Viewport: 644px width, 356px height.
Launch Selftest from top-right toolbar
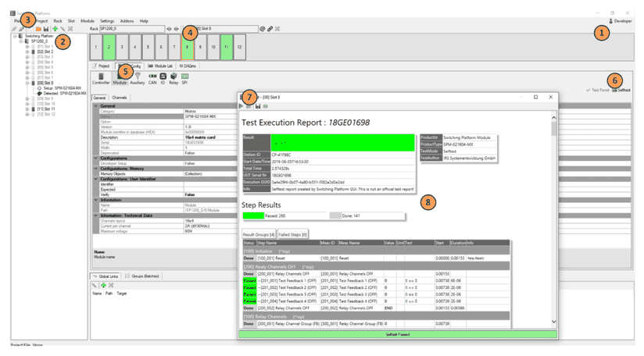(x=621, y=90)
